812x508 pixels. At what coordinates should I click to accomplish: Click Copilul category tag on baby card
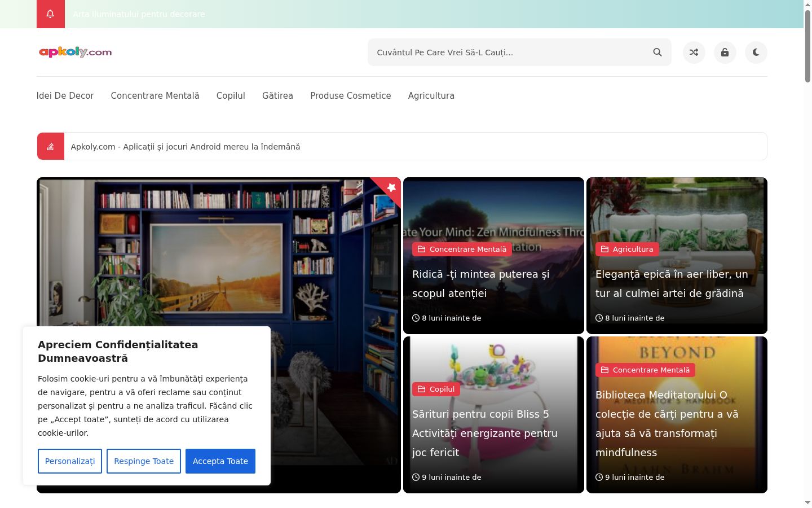436,389
